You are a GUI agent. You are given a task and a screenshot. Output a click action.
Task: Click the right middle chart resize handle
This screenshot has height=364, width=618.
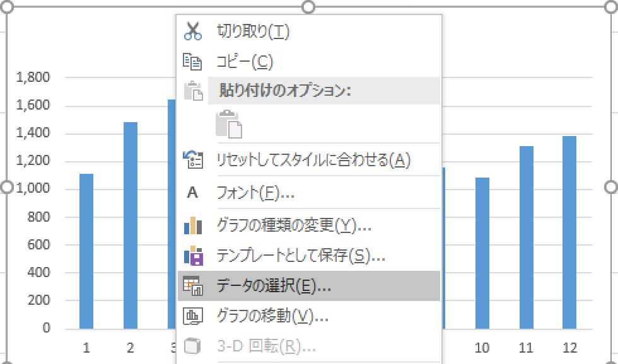pos(611,187)
